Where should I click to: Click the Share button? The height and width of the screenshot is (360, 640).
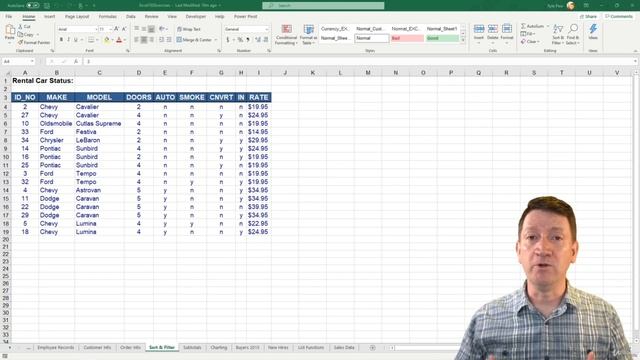[589, 16]
